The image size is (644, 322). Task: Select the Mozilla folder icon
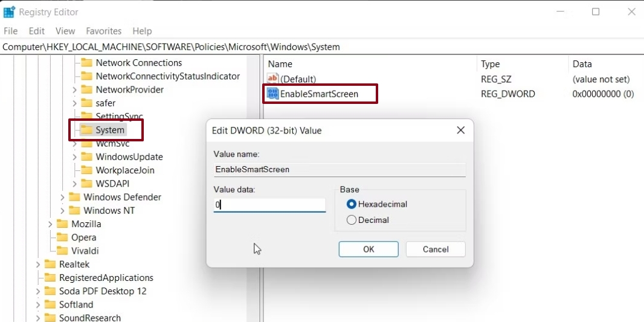point(62,224)
